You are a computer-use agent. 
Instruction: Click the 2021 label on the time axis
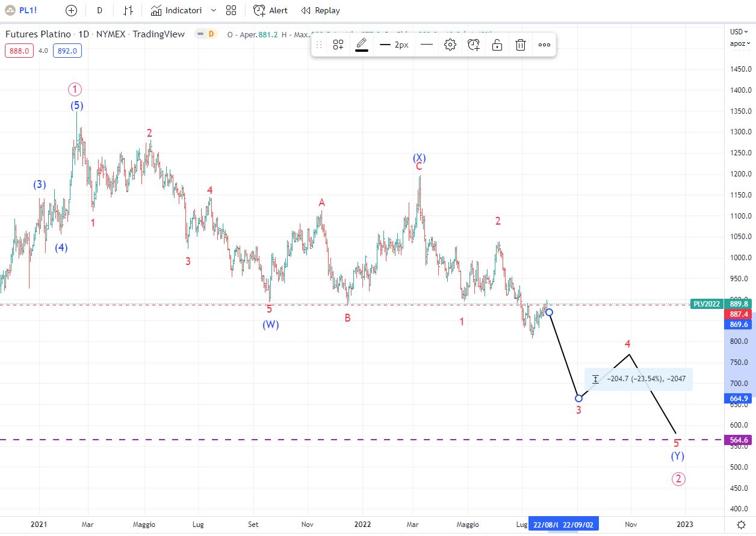tap(39, 525)
